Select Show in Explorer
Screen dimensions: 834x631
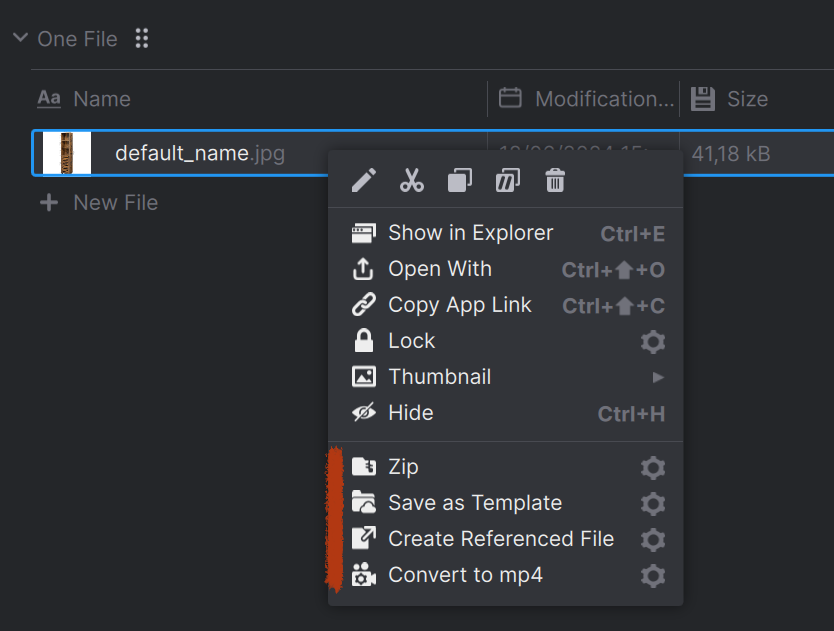click(x=470, y=233)
